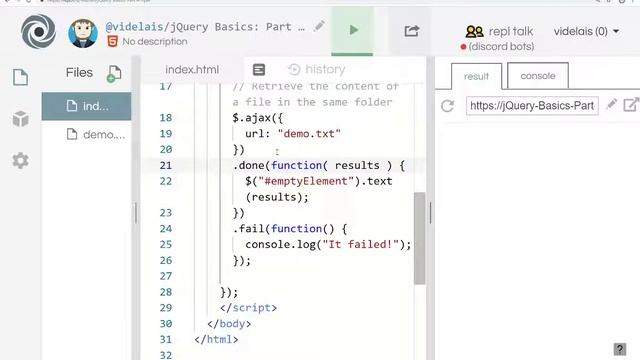Click the "demo.txt" string on line 19
Image resolution: width=640 pixels, height=360 pixels.
(x=309, y=134)
